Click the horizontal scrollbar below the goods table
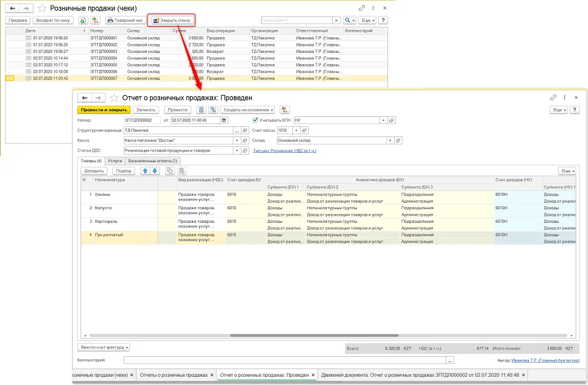This screenshot has height=385, width=588. pyautogui.click(x=314, y=336)
